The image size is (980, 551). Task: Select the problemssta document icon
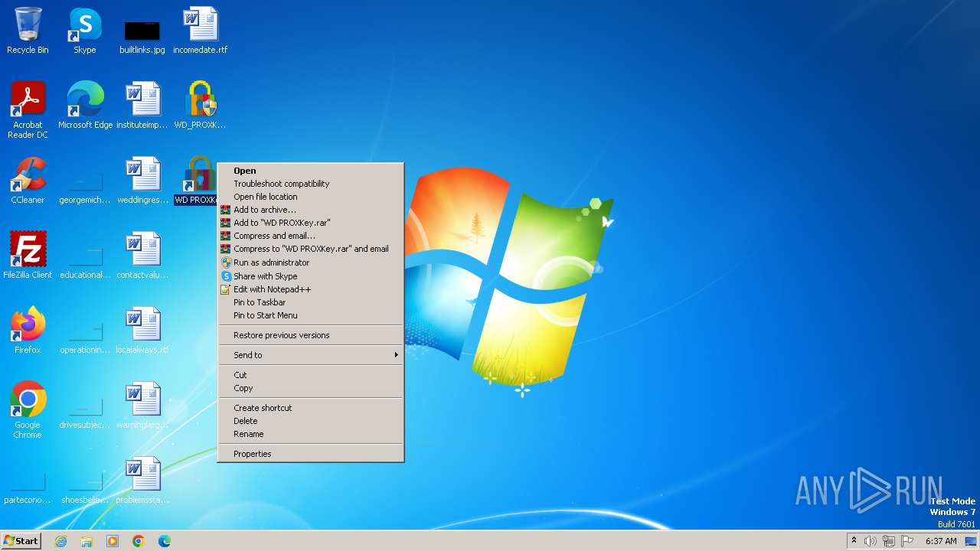tap(142, 481)
